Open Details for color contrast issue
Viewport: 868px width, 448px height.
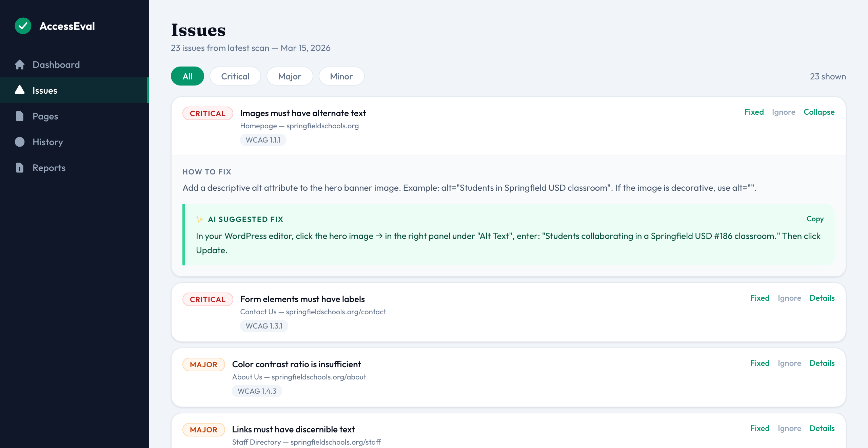(x=822, y=363)
